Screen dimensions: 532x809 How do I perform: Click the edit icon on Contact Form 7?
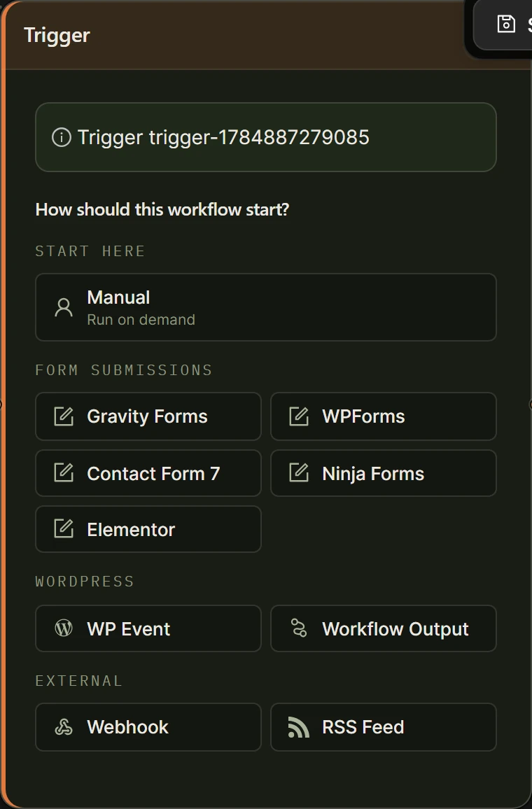click(x=64, y=473)
